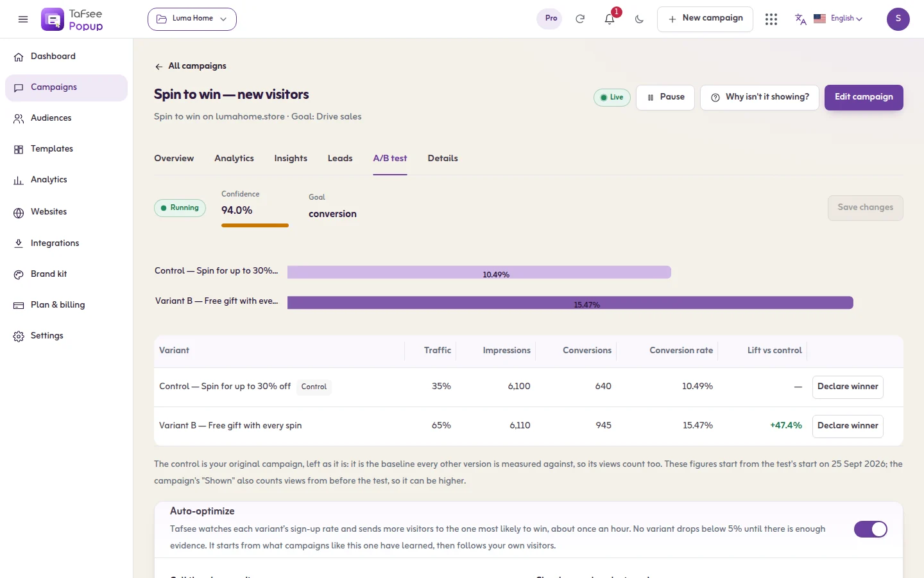Open Audiences in the sidebar
This screenshot has width=924, height=578.
[67, 119]
